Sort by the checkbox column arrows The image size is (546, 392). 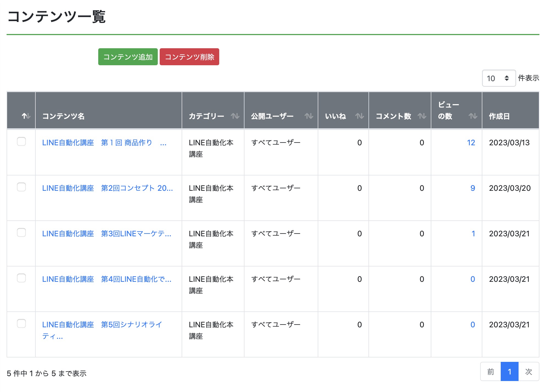coord(26,116)
